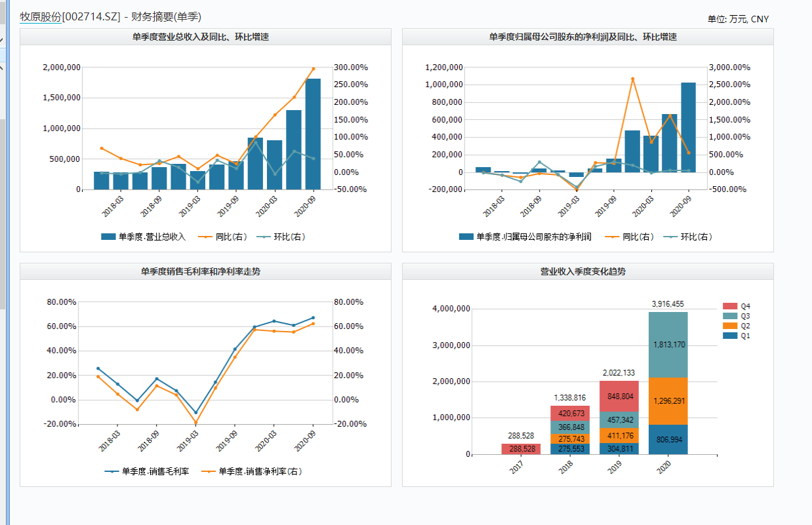Select the 单季度销售毛利率和净利率走势 chart title
This screenshot has height=525, width=812.
(201, 271)
